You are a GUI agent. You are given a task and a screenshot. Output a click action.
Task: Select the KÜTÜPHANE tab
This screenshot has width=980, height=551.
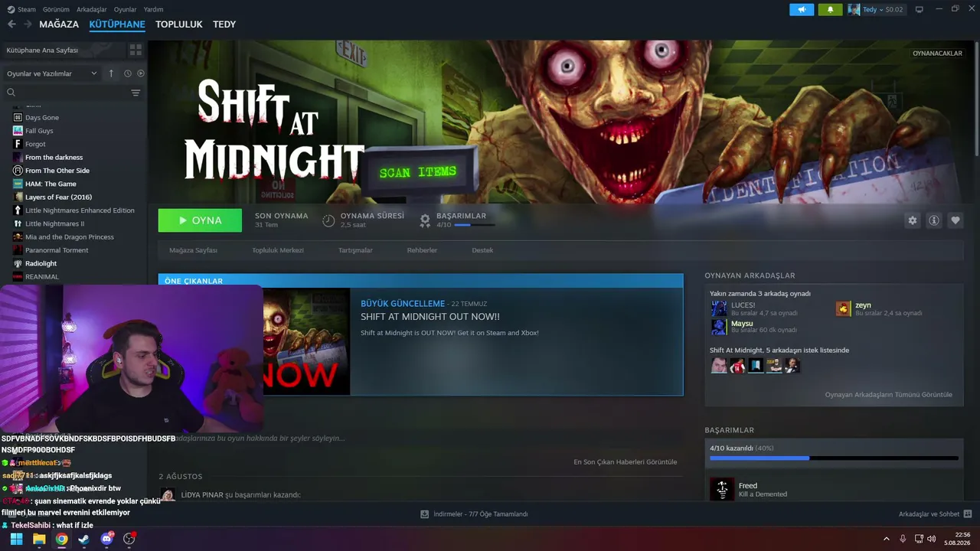(117, 24)
